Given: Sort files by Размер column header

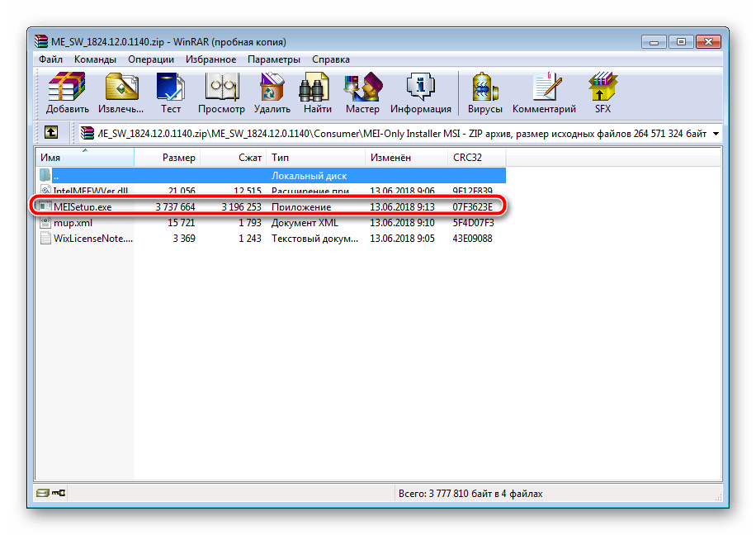Looking at the screenshot, I should [x=178, y=158].
